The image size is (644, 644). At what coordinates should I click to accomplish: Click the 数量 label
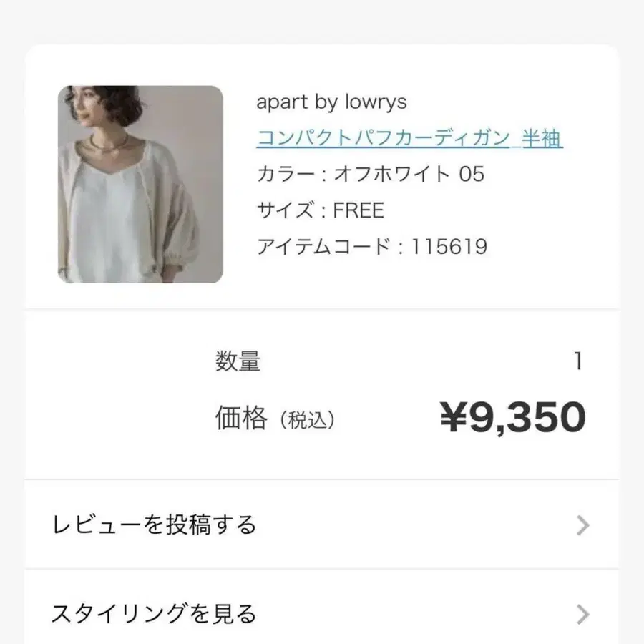point(238,361)
